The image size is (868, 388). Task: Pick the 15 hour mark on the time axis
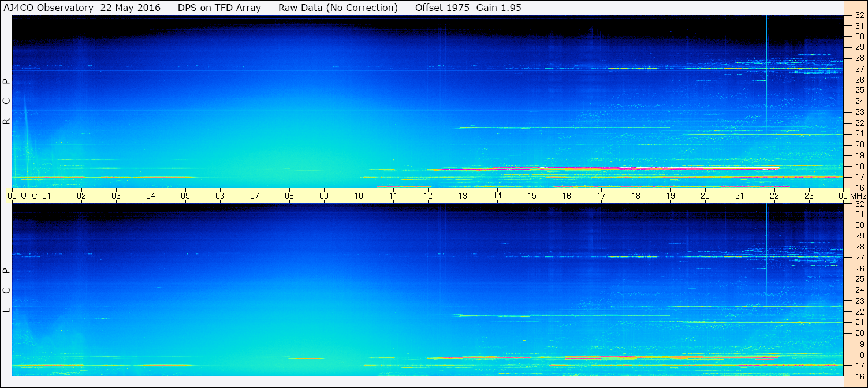pos(532,196)
